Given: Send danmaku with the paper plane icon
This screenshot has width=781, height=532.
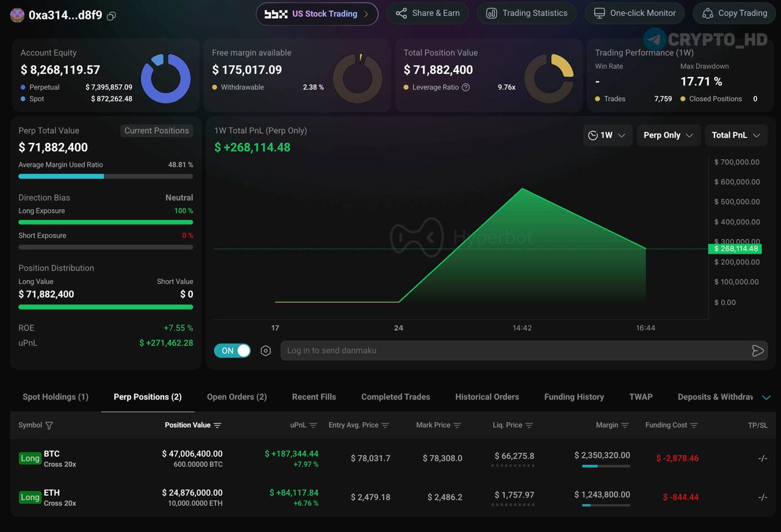Looking at the screenshot, I should (757, 351).
